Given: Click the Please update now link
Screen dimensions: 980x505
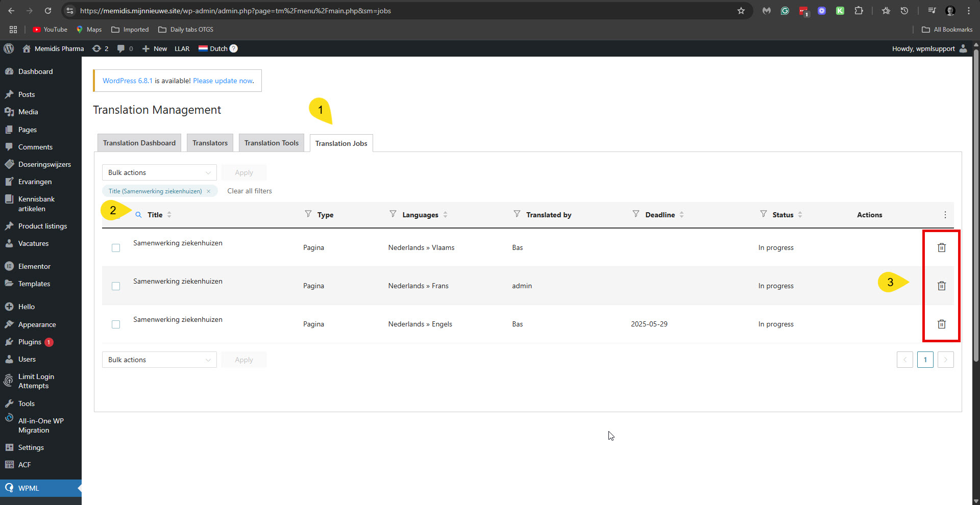Looking at the screenshot, I should (x=223, y=81).
